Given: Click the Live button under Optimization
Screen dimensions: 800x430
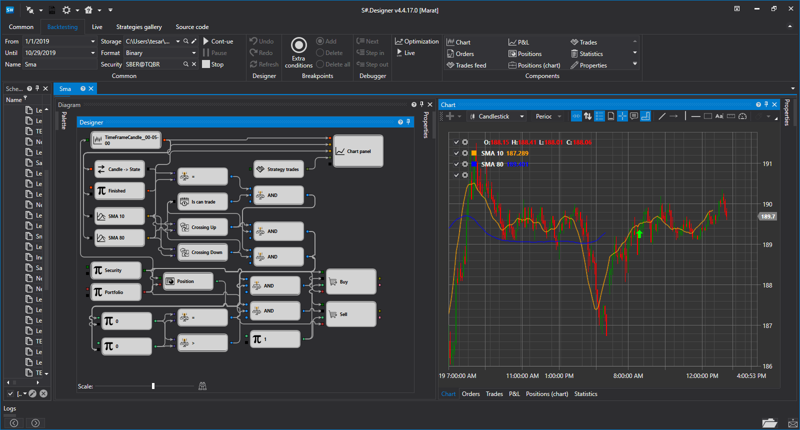Looking at the screenshot, I should 405,53.
